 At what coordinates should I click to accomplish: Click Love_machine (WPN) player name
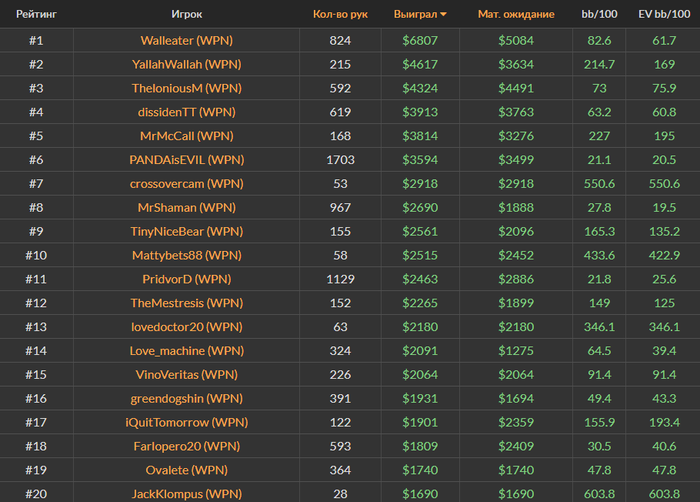pos(186,351)
